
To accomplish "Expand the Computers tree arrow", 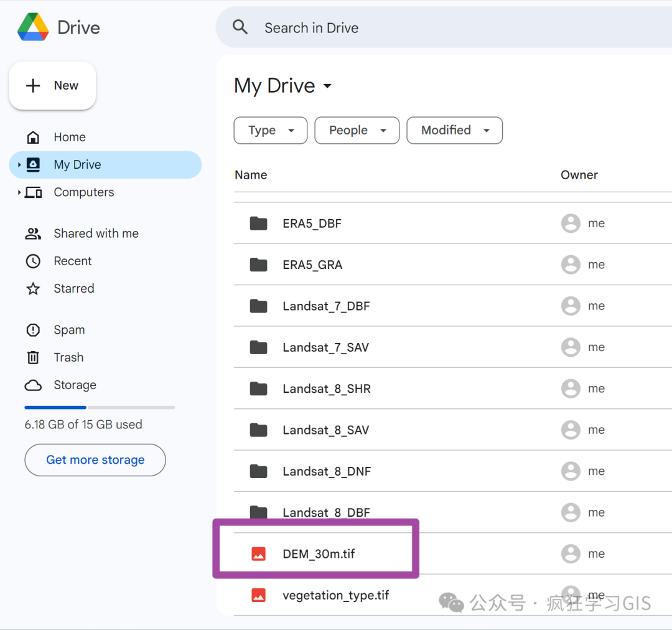I will 19,192.
